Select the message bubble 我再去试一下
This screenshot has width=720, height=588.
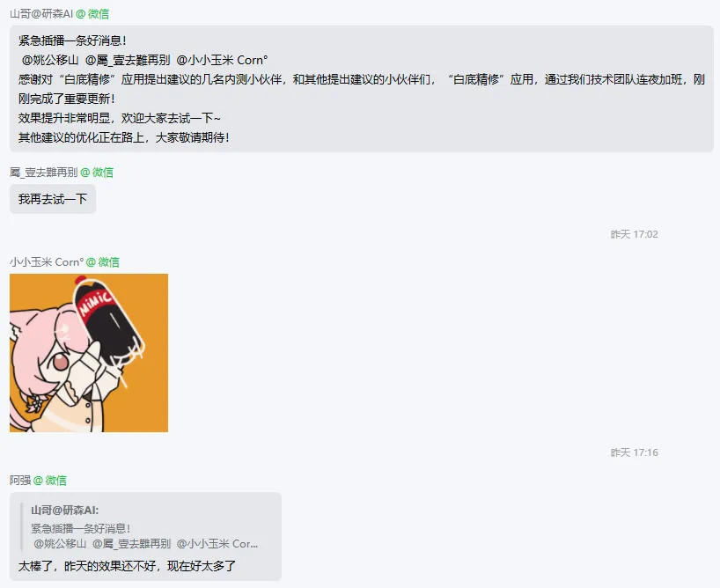53,199
